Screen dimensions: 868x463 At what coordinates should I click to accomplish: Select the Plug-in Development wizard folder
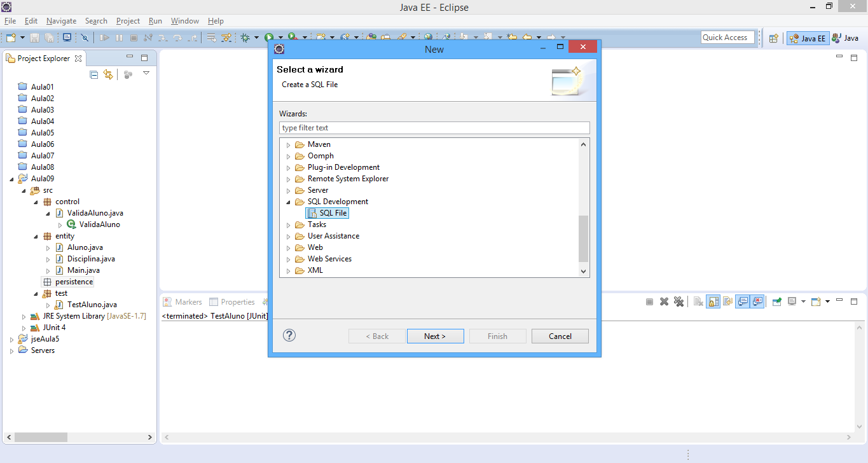click(x=337, y=167)
